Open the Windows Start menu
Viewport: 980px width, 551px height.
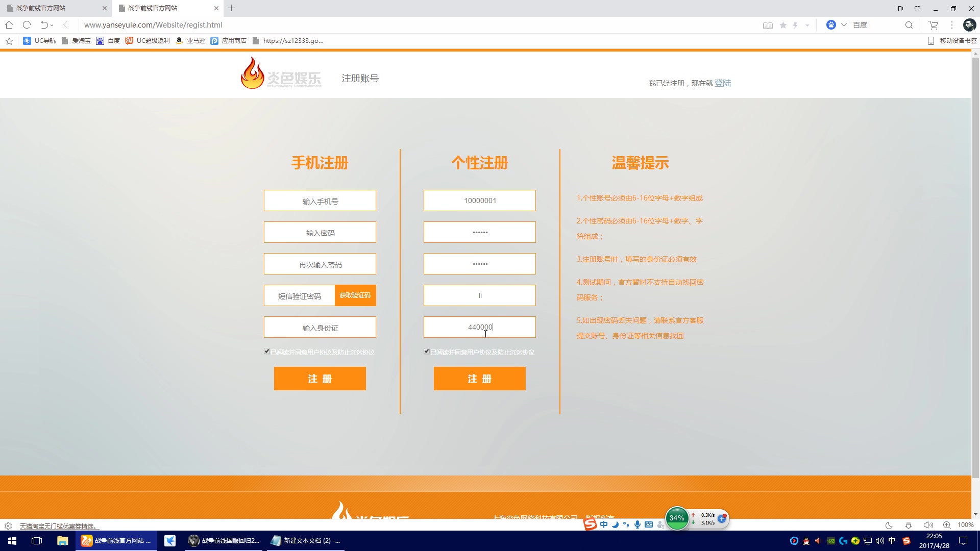[x=12, y=541]
